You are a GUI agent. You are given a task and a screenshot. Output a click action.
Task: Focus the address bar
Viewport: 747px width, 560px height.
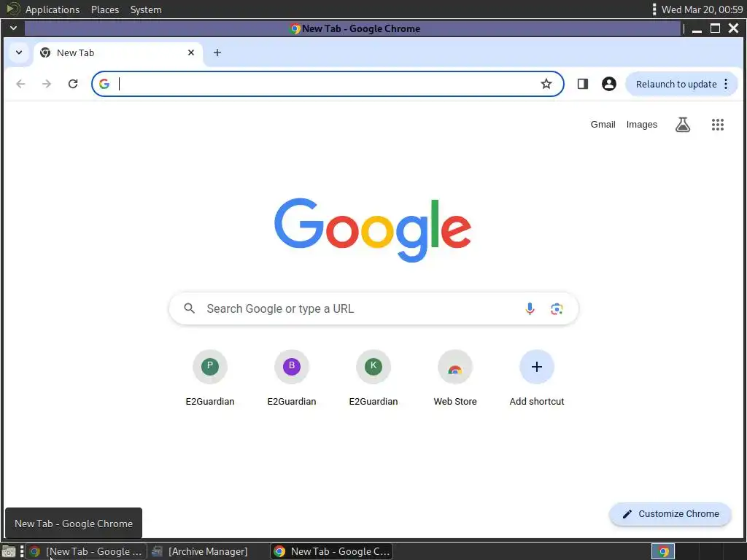(x=328, y=84)
